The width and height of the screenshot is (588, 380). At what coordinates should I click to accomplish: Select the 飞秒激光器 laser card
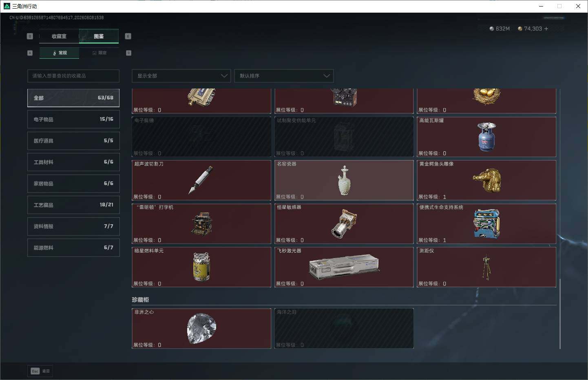(344, 267)
